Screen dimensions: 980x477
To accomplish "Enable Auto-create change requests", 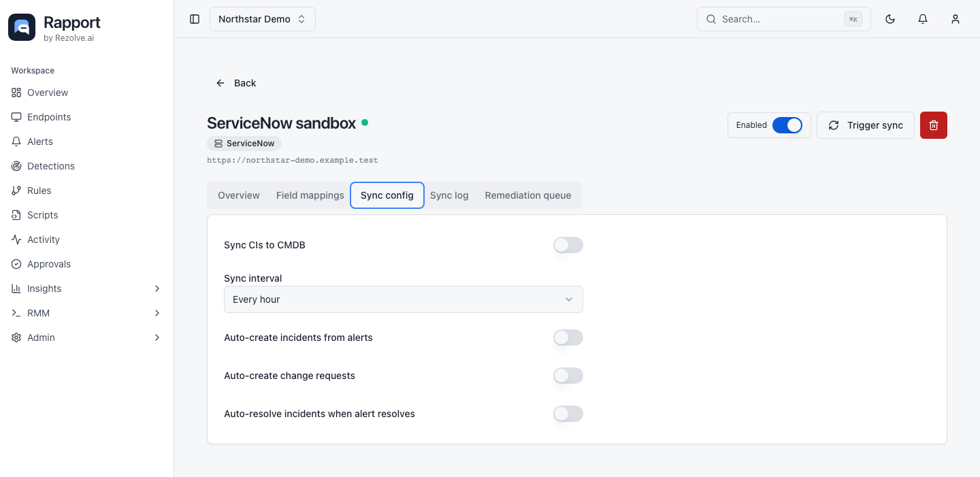I will click(x=568, y=376).
